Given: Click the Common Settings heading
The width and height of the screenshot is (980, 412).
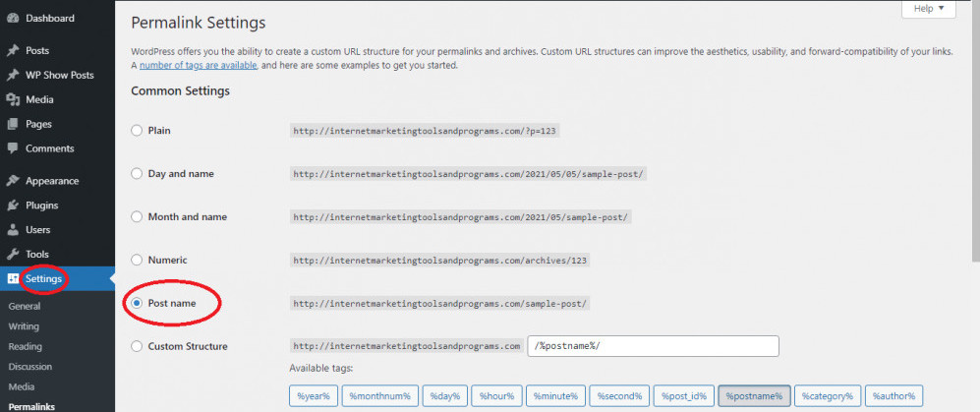Looking at the screenshot, I should pos(180,91).
